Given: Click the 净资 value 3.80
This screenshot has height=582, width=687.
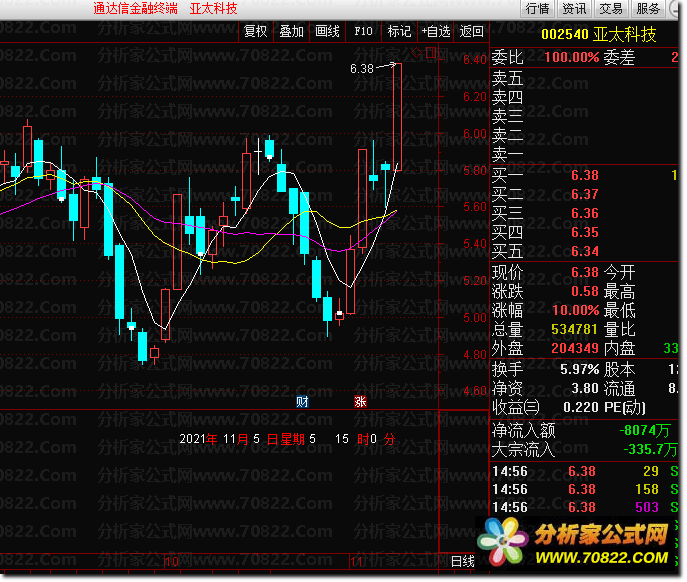Looking at the screenshot, I should [x=585, y=388].
